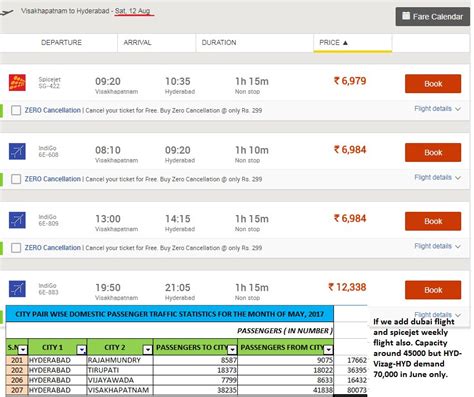The image size is (474, 397).
Task: Select the VISAKHAPATNAM cell
Action: (120, 390)
